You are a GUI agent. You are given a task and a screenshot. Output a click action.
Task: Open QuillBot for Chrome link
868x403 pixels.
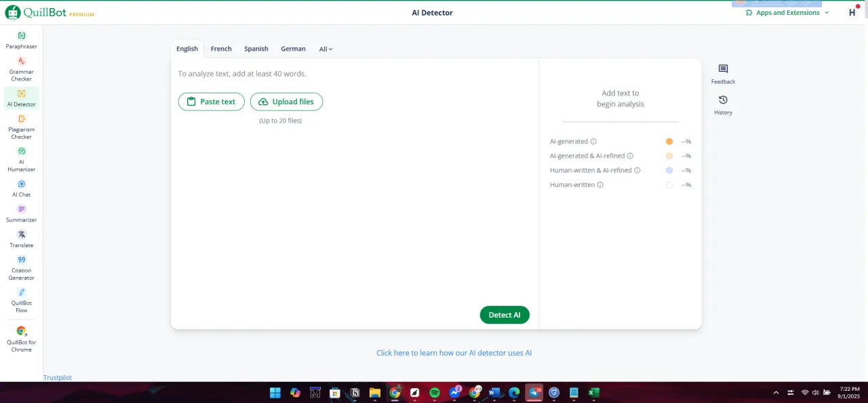tap(22, 339)
